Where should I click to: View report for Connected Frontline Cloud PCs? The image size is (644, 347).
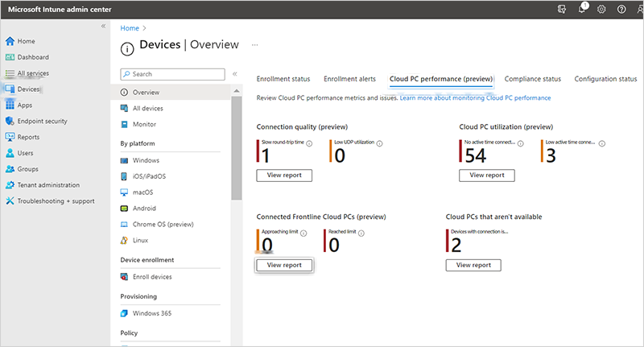pos(284,265)
